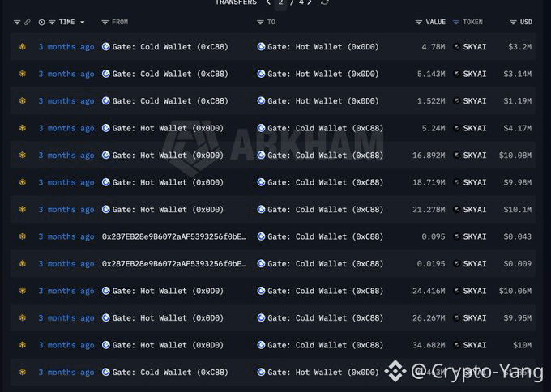Viewport: 551px width, 392px height.
Task: Open Gate: Cold Wallet recipient in the 24.416M row
Action: (x=326, y=291)
